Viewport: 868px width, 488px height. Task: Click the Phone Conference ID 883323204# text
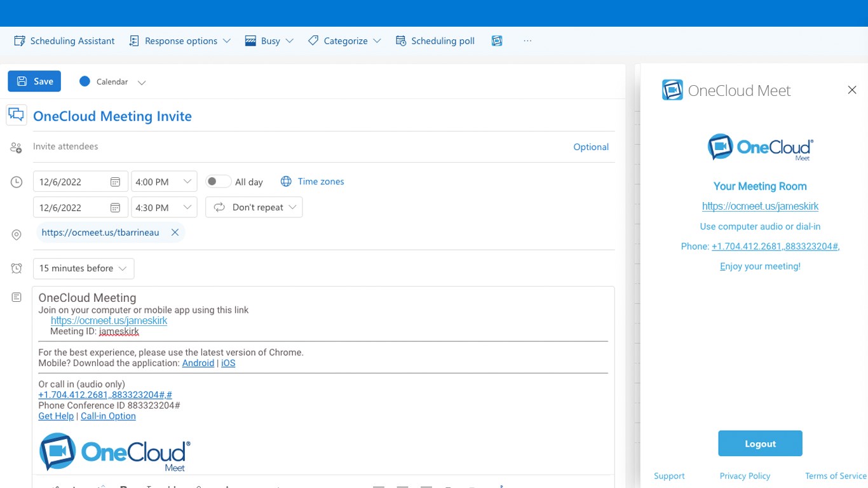tap(109, 405)
